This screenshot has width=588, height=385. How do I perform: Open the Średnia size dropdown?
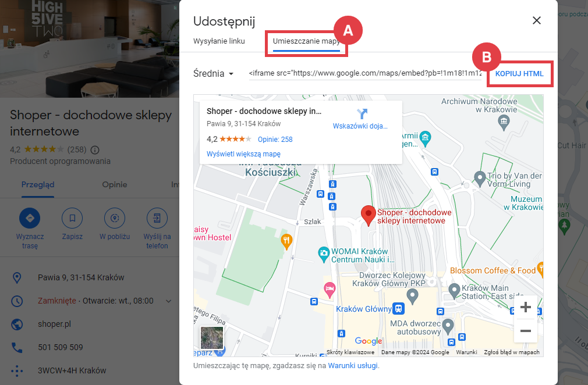click(214, 74)
